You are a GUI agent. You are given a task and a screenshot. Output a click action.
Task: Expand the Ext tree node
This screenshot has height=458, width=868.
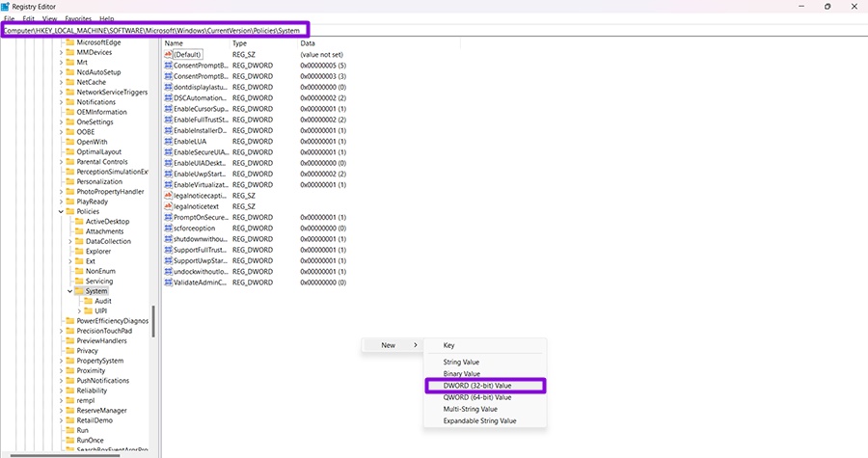click(69, 261)
